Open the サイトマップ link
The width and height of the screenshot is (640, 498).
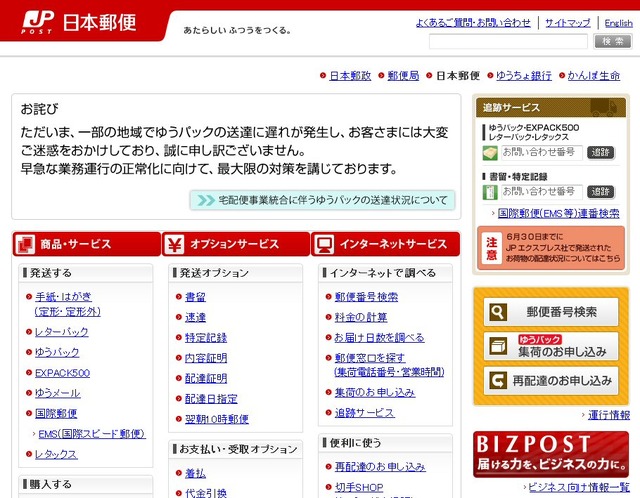click(x=568, y=22)
